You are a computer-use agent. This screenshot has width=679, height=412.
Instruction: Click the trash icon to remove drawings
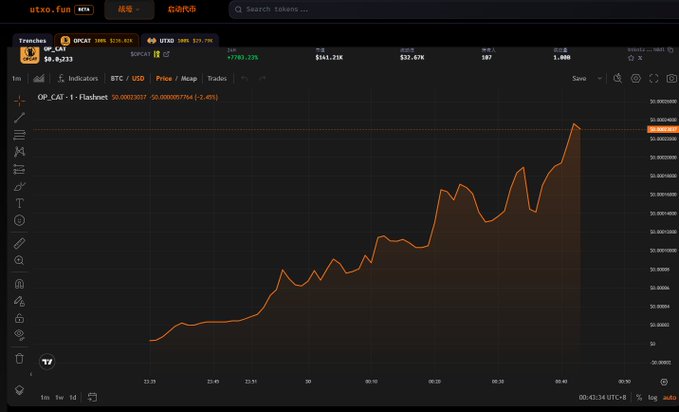(x=19, y=358)
